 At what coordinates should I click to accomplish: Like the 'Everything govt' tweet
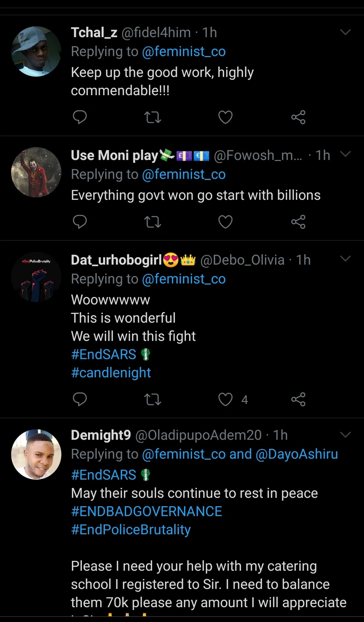point(225,222)
